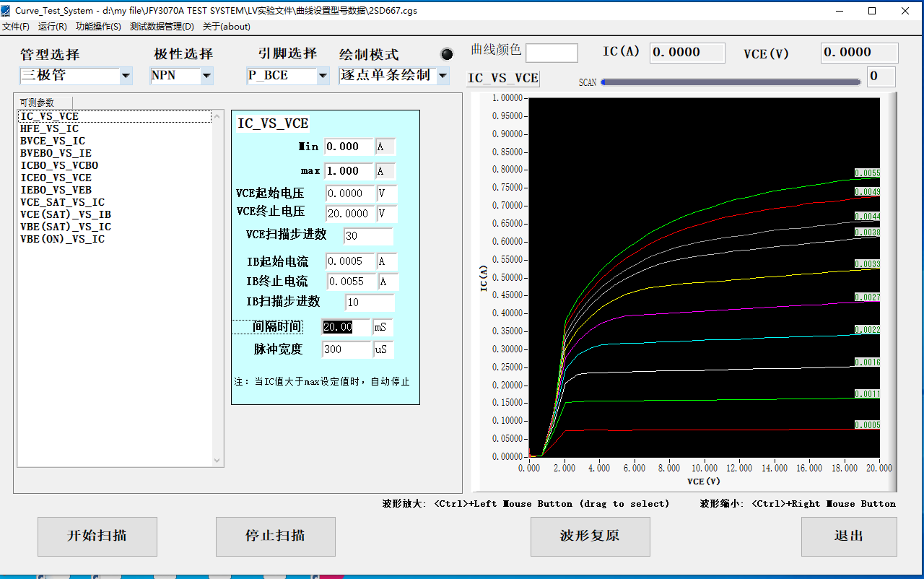924x579 pixels.
Task: Click the IC_VS_VCE graph title label
Action: (503, 78)
